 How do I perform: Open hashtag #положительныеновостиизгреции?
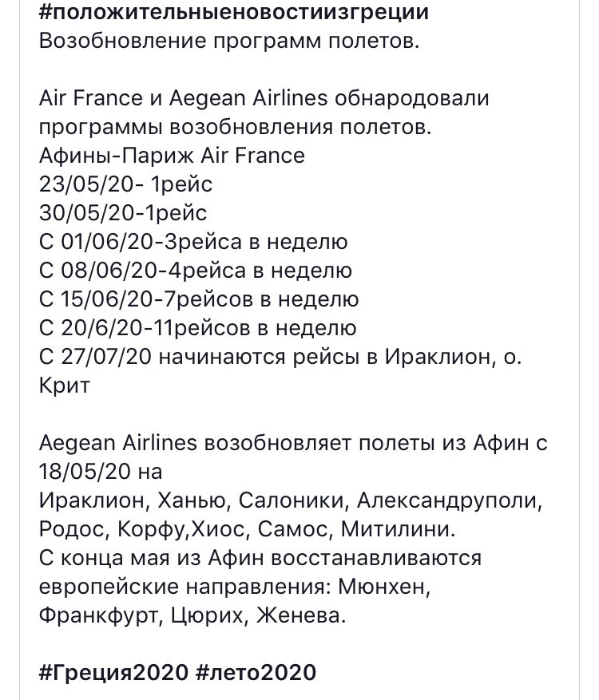coord(234,13)
